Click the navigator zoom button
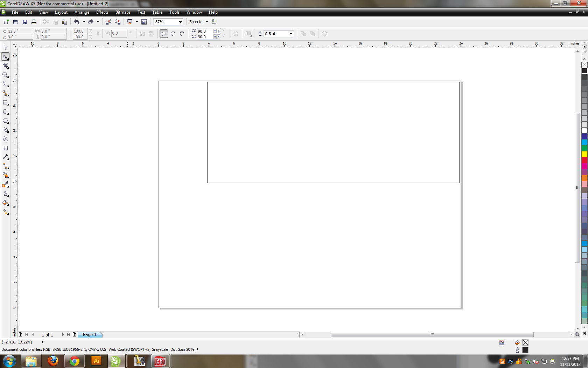 tap(577, 335)
